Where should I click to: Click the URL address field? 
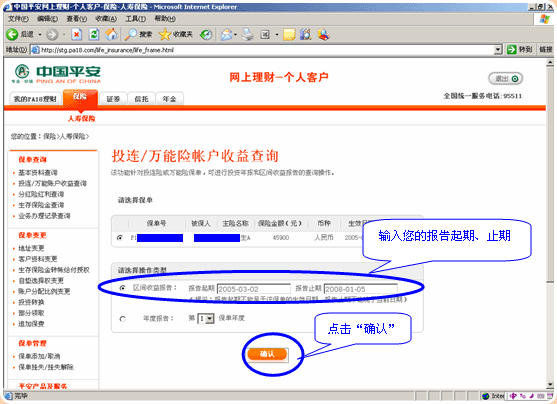point(263,50)
